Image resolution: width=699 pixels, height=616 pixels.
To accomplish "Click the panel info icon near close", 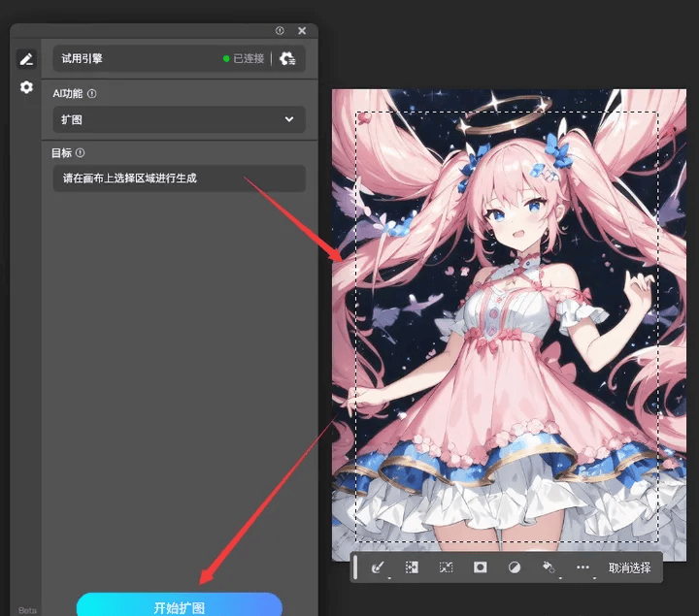I will [x=280, y=30].
